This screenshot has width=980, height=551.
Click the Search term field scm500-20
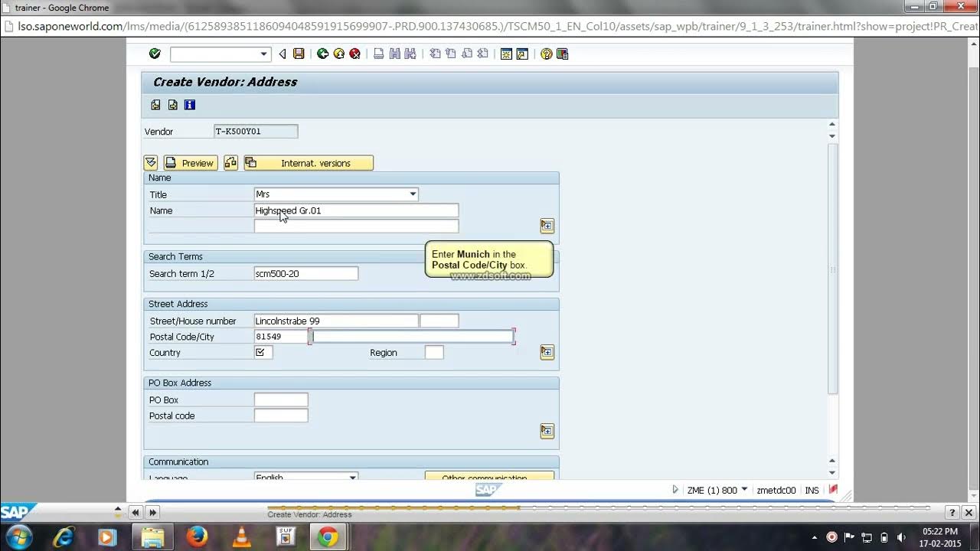[306, 273]
